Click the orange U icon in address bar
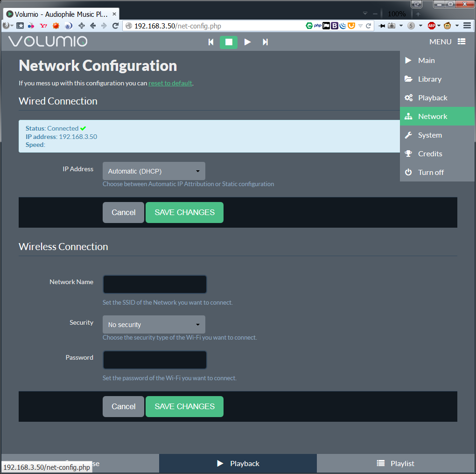Image resolution: width=476 pixels, height=474 pixels. tap(351, 26)
